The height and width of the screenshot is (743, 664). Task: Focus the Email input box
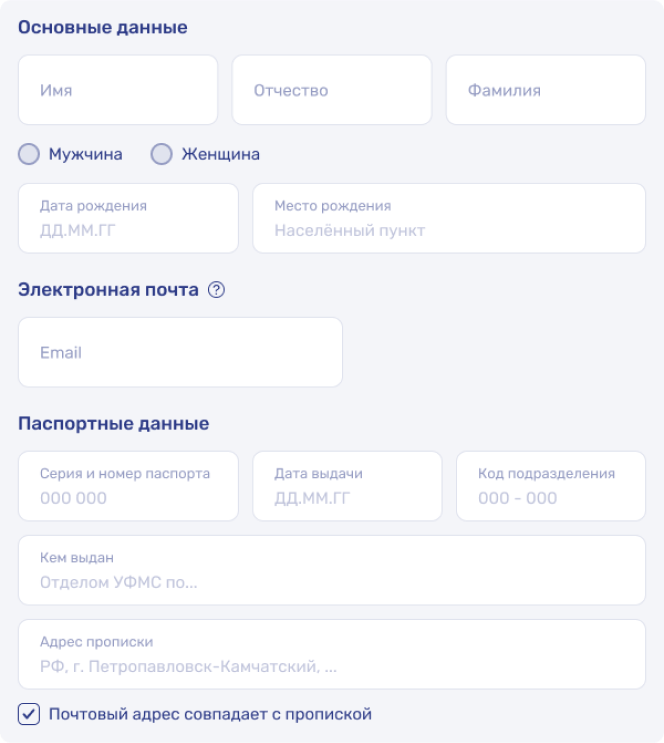(180, 352)
